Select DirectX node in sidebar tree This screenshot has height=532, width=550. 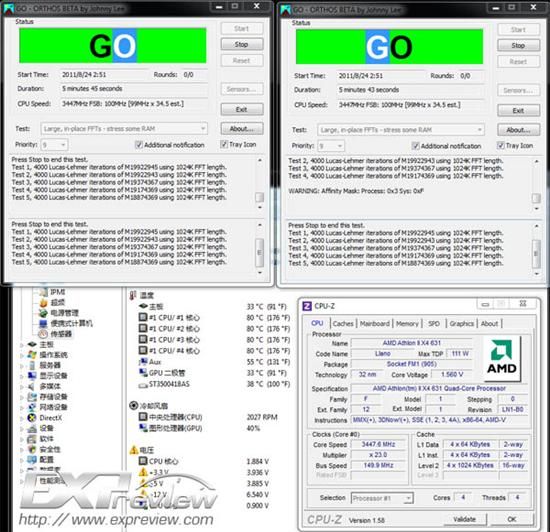pyautogui.click(x=45, y=418)
